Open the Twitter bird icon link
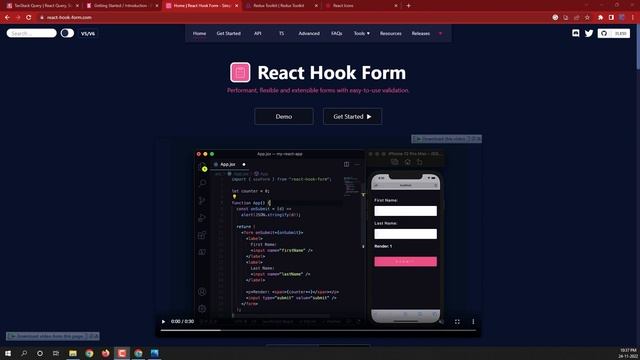Image resolution: width=640 pixels, height=360 pixels. (589, 33)
